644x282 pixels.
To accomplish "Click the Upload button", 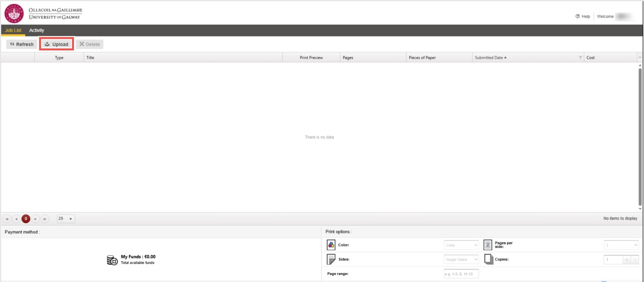I will pyautogui.click(x=56, y=44).
